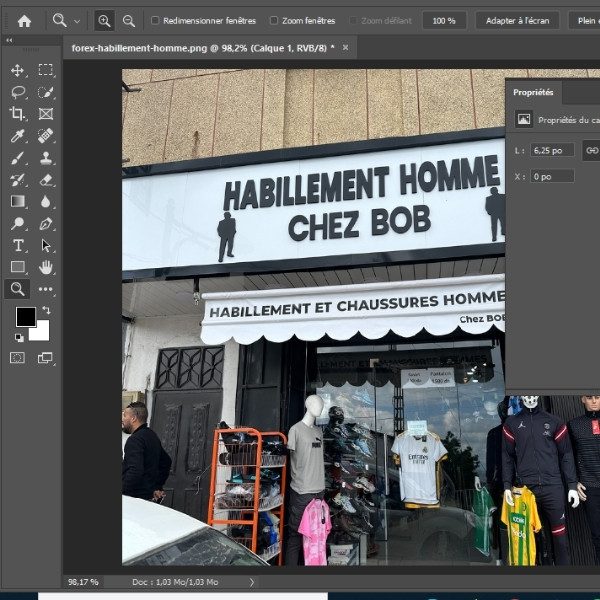Select the Clone Stamp tool
The width and height of the screenshot is (600, 600).
coord(46,158)
